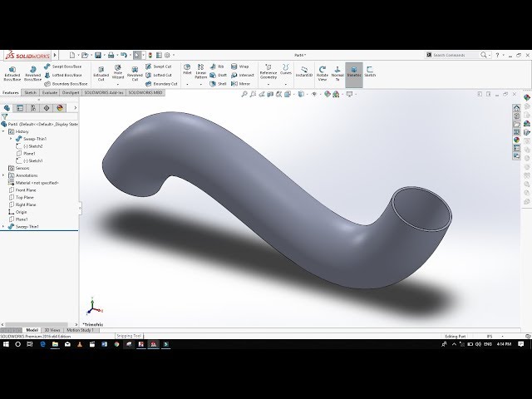
Task: Switch to the Sketch tab
Action: point(30,92)
